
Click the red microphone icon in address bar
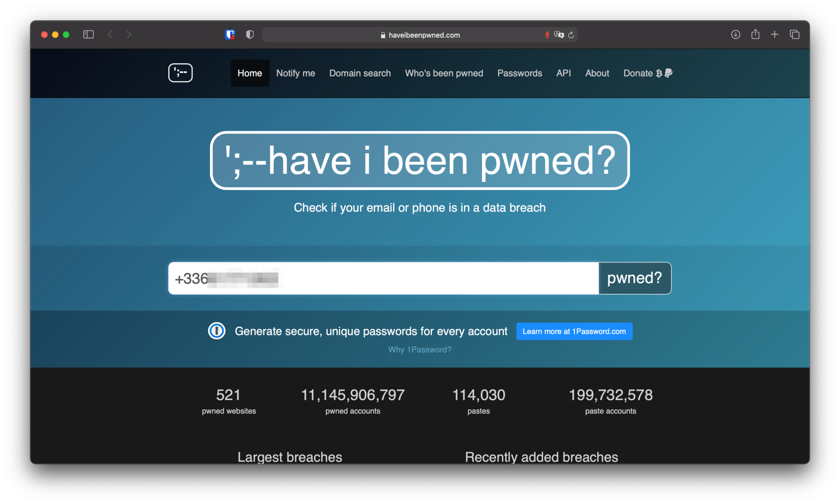point(547,35)
